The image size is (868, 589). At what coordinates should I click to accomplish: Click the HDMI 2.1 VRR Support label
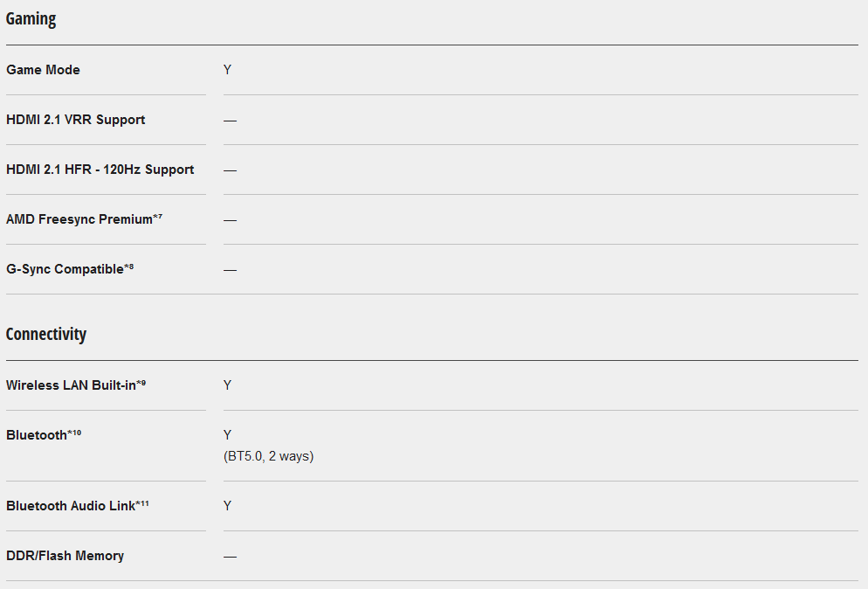[x=75, y=120]
